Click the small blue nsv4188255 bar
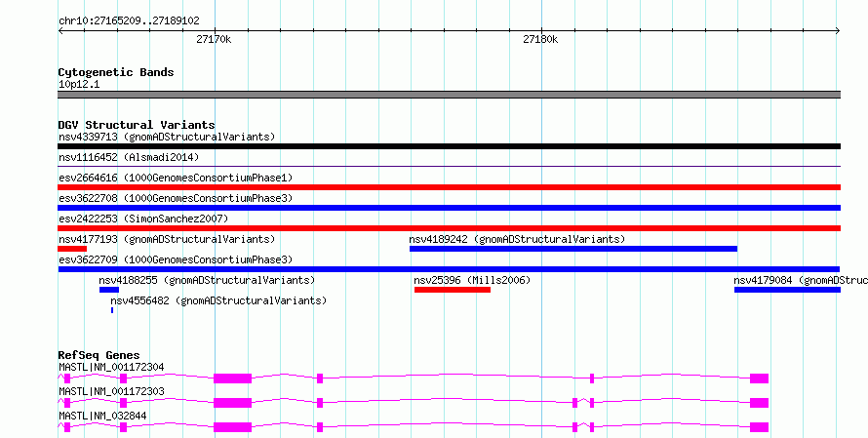This screenshot has width=868, height=438. [109, 290]
